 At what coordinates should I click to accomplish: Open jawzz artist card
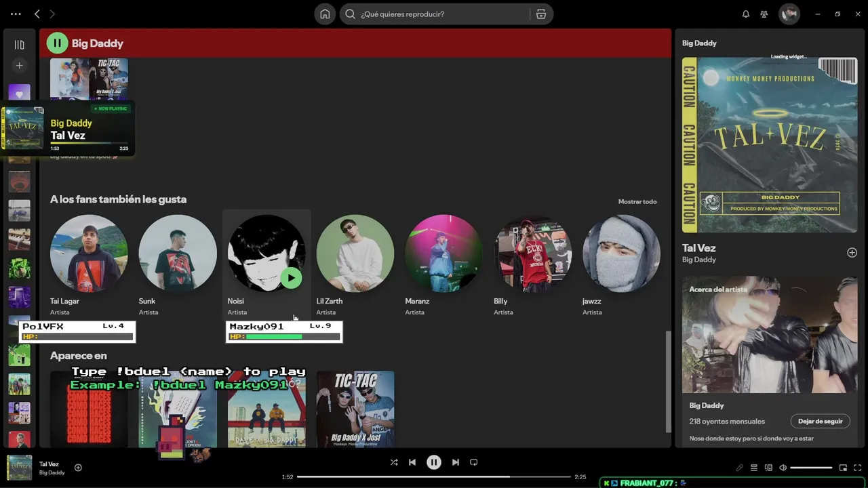621,264
